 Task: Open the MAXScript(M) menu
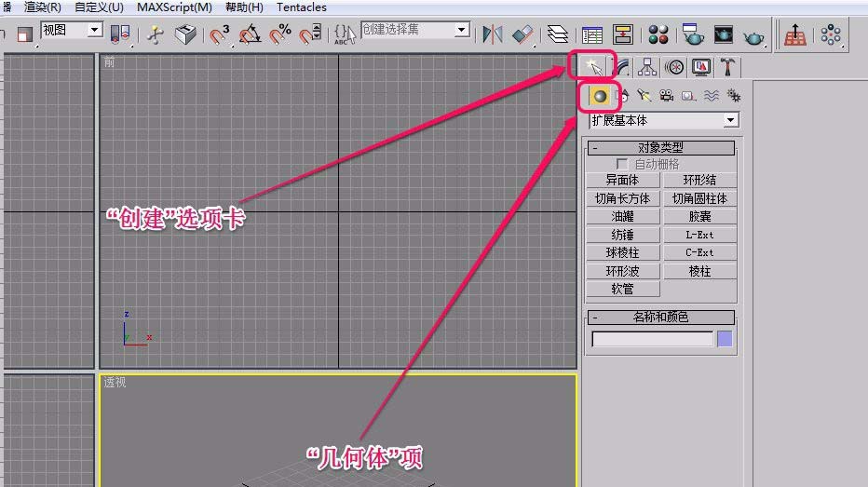tap(174, 7)
